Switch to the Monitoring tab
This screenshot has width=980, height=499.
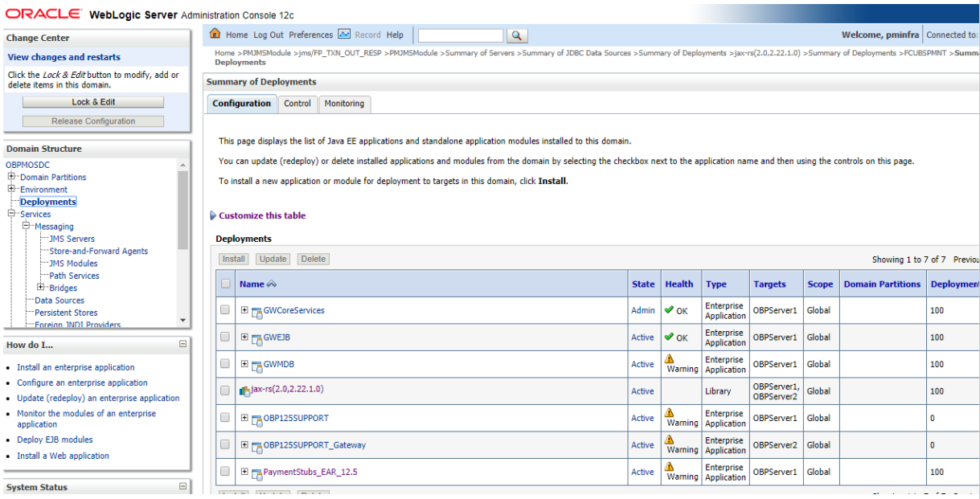(x=344, y=104)
